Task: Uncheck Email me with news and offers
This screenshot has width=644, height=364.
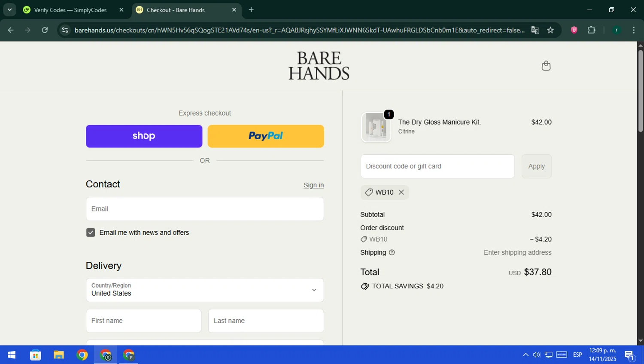Action: tap(91, 232)
